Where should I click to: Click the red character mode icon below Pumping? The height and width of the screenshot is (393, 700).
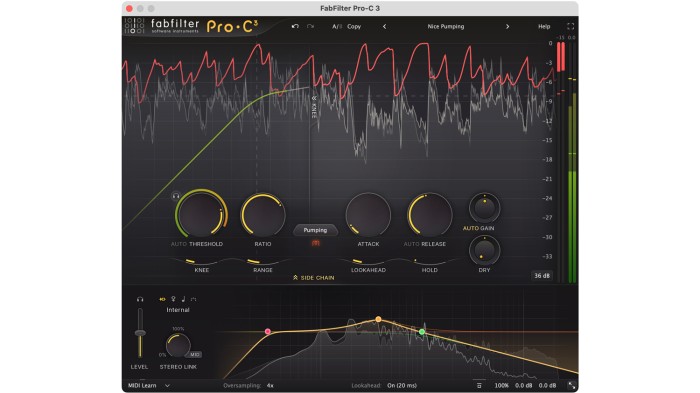tap(316, 243)
